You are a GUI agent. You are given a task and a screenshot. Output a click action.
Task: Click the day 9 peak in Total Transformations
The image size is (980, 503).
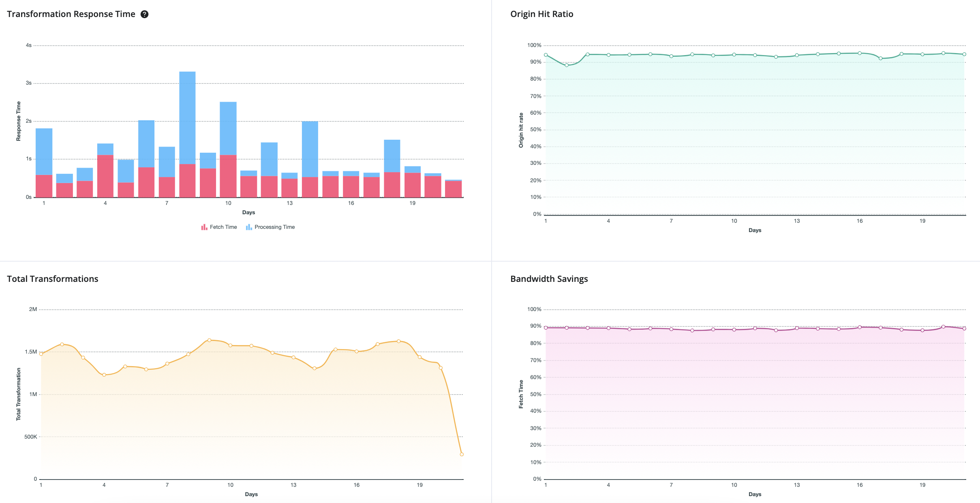[x=209, y=340]
